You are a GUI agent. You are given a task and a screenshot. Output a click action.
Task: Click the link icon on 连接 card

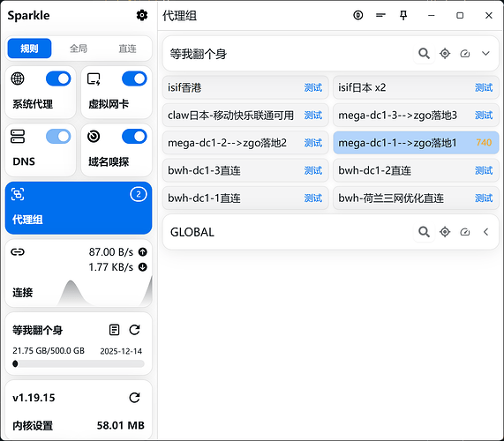[x=18, y=252]
